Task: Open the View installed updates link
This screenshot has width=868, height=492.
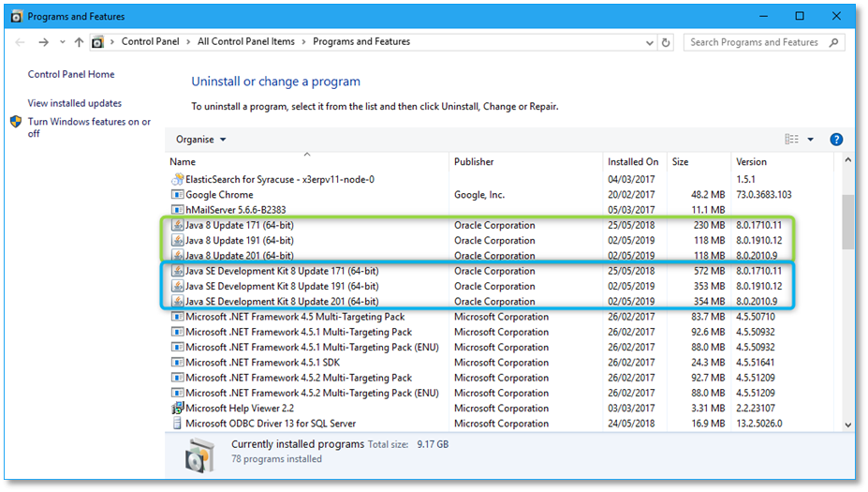Action: point(75,103)
